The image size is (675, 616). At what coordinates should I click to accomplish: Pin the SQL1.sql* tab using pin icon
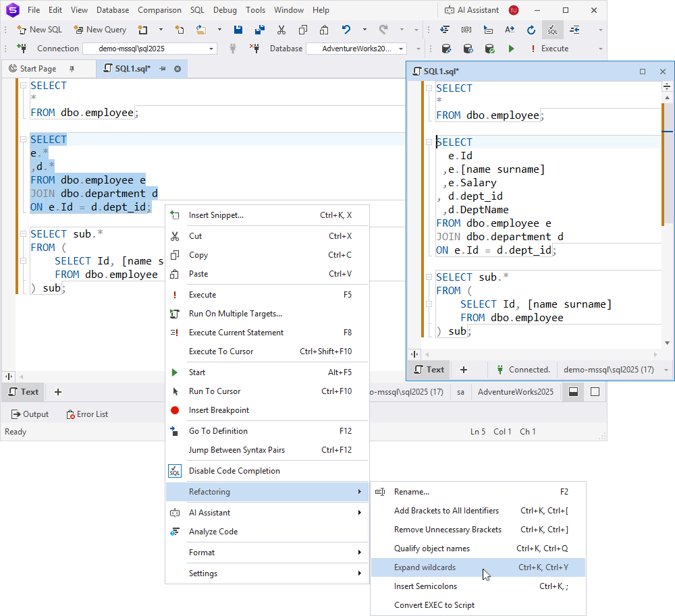pos(163,69)
